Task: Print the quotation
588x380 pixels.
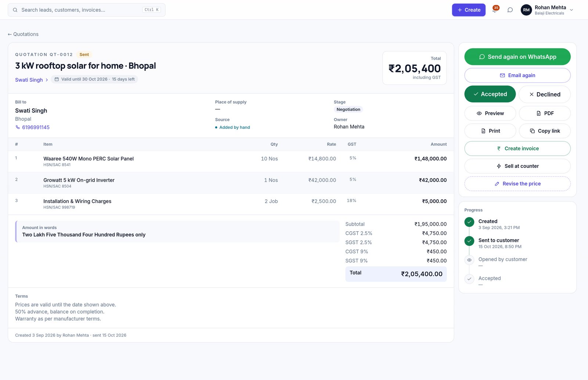Action: tap(490, 131)
